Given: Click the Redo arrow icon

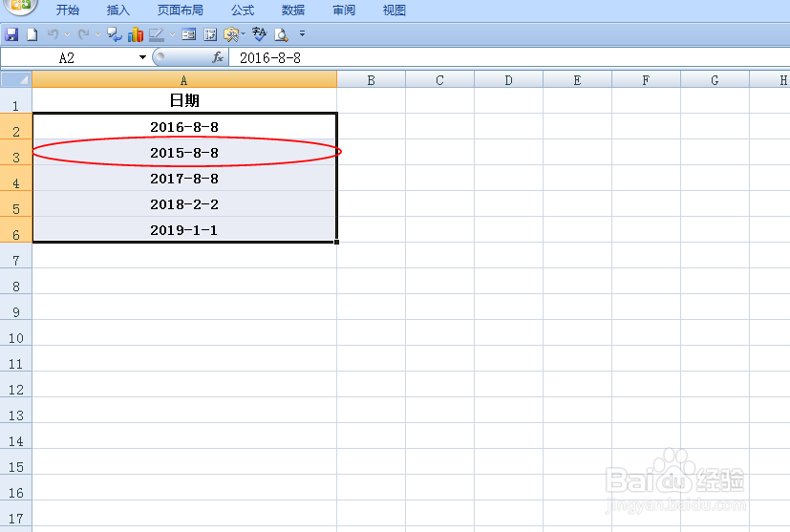Looking at the screenshot, I should coord(84,34).
